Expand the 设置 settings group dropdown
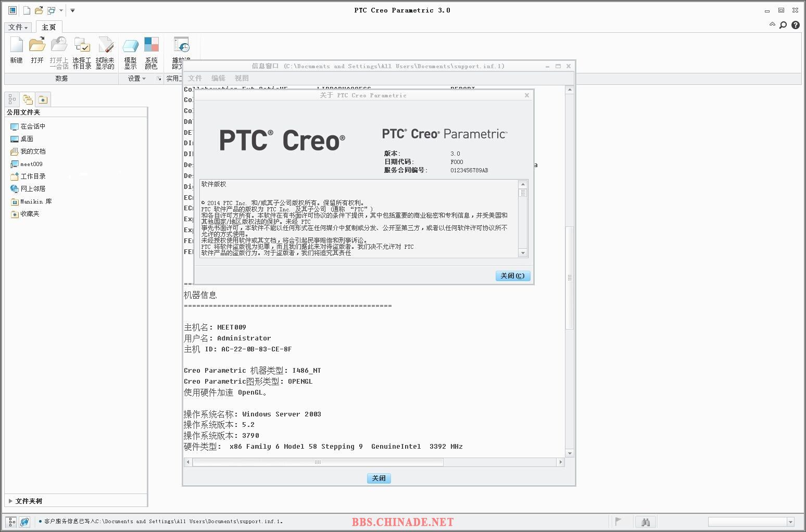 click(x=137, y=79)
